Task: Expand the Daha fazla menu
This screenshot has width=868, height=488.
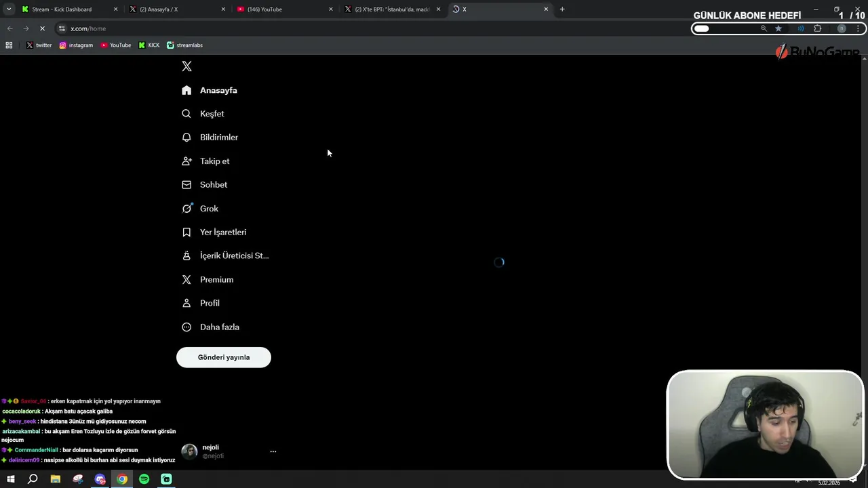Action: pos(211,327)
